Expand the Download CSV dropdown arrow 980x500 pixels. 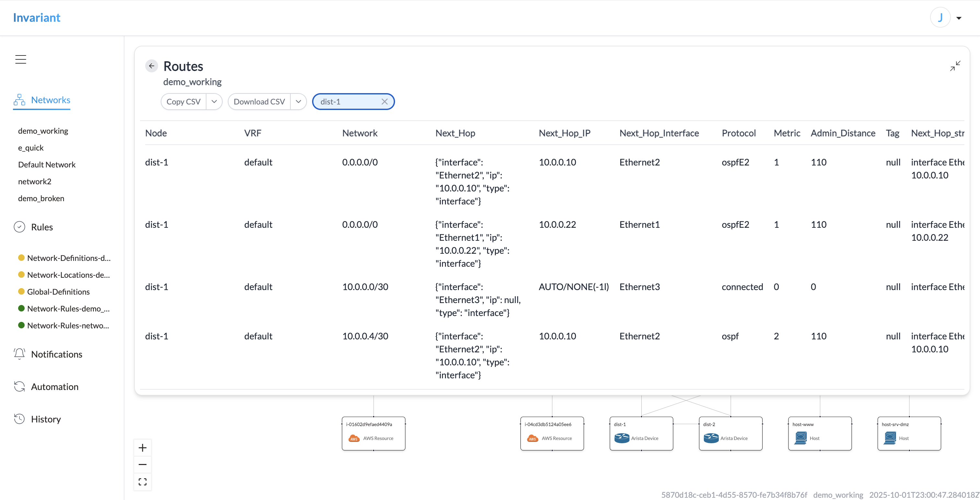[298, 102]
